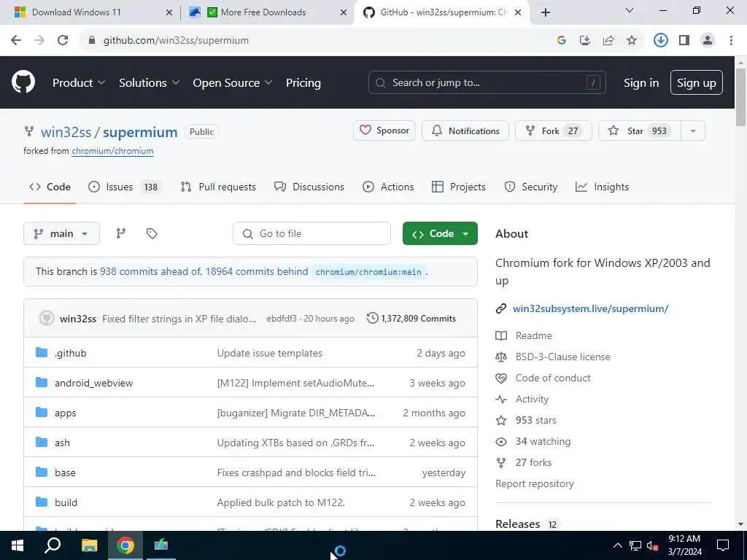
Task: Open the Star lists dropdown arrow
Action: click(x=693, y=131)
